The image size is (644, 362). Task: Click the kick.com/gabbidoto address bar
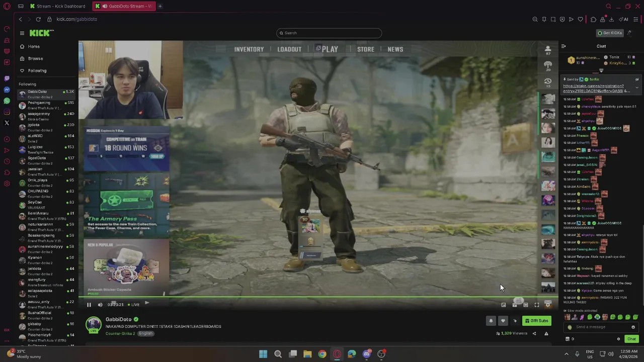coord(76,19)
